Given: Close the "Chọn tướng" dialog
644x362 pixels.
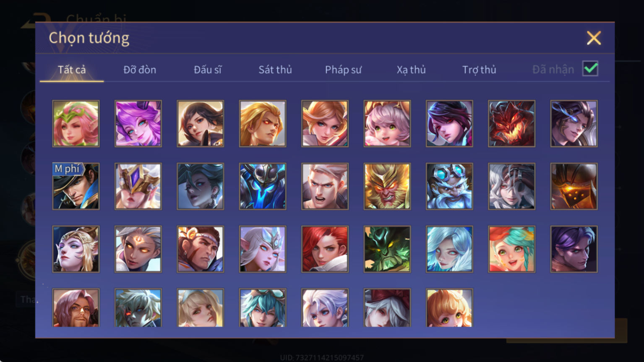Looking at the screenshot, I should [x=594, y=38].
